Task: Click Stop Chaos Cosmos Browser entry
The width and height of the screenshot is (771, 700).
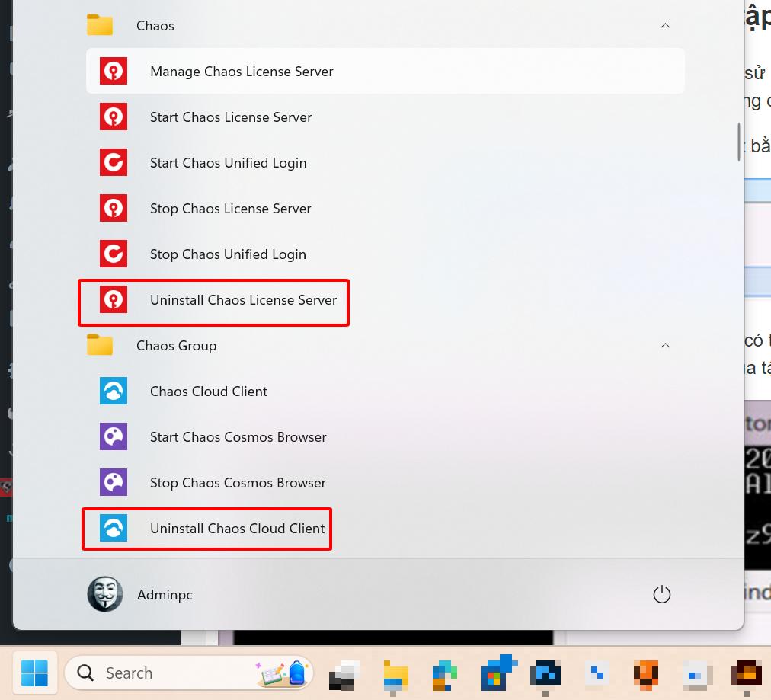Action: (238, 483)
